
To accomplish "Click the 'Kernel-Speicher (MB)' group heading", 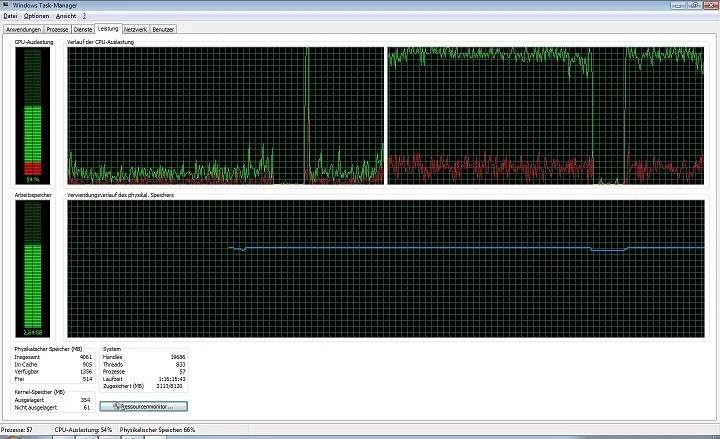I will pos(39,392).
